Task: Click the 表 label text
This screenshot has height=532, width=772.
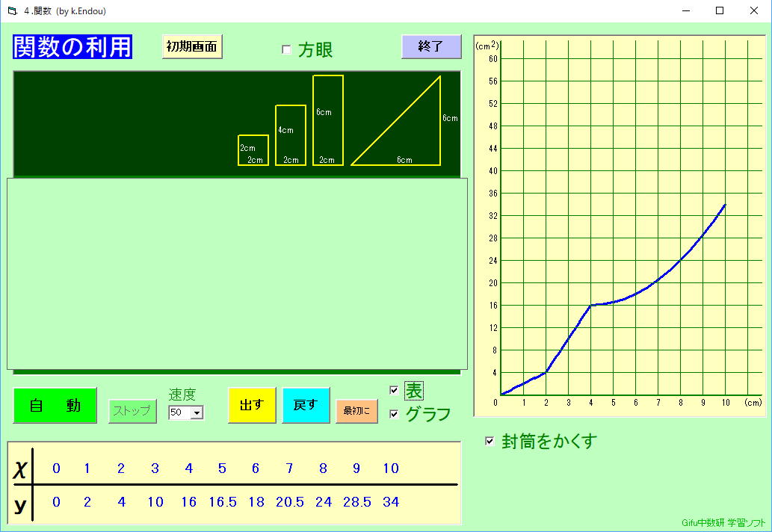Action: [413, 391]
